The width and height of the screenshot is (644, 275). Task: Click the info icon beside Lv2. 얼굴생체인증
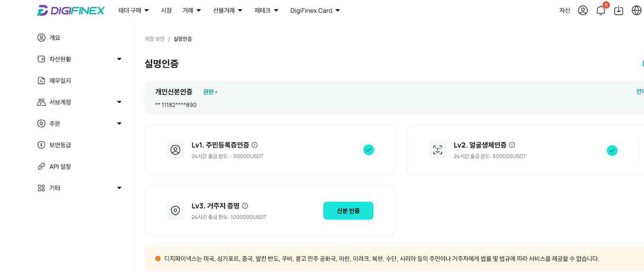tap(512, 145)
